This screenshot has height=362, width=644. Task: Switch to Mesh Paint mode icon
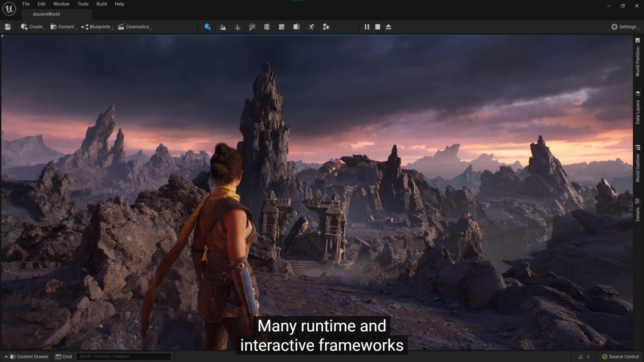252,27
